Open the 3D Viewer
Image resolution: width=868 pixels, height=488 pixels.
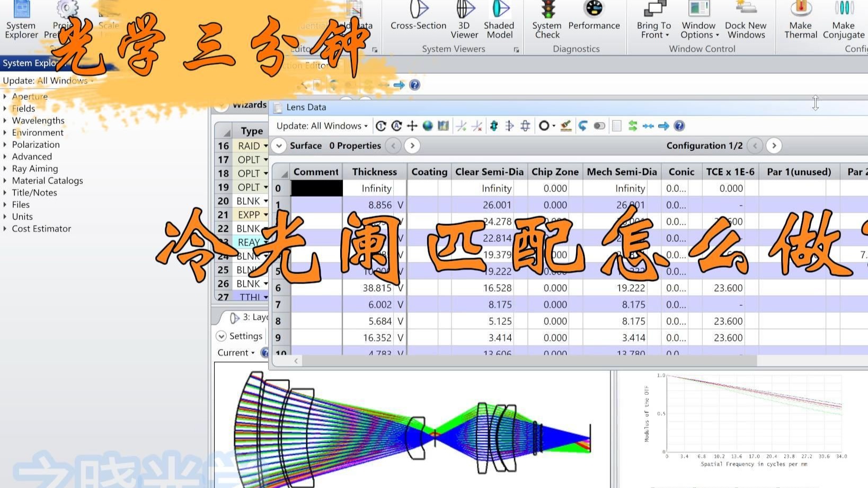[x=464, y=21]
